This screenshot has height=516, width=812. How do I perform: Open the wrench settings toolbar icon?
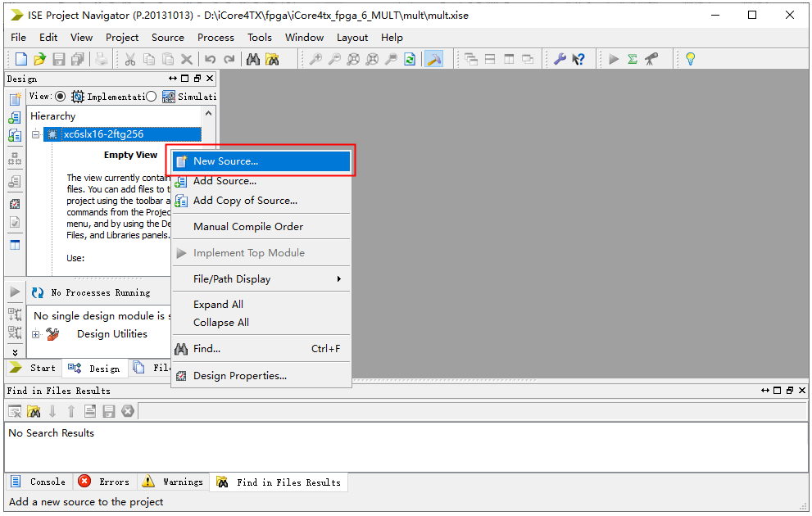560,59
